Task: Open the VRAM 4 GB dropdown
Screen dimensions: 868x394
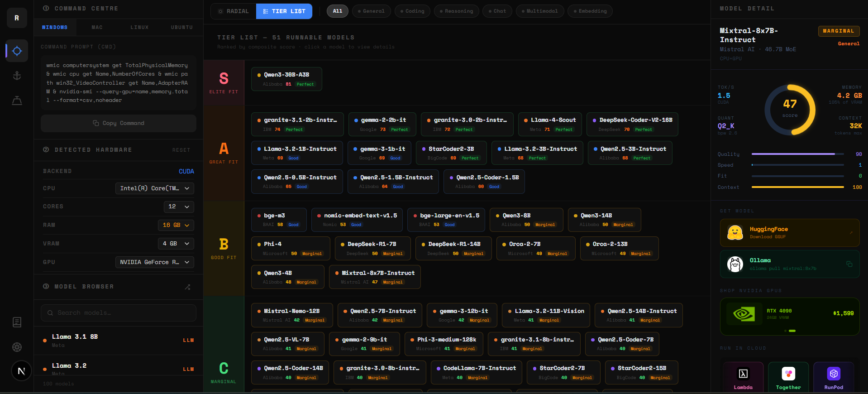Action: [176, 244]
